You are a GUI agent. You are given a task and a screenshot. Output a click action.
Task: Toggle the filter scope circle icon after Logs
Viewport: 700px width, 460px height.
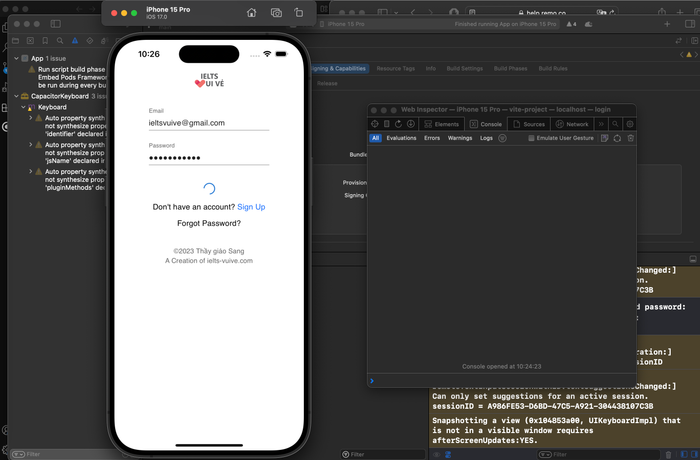point(502,138)
